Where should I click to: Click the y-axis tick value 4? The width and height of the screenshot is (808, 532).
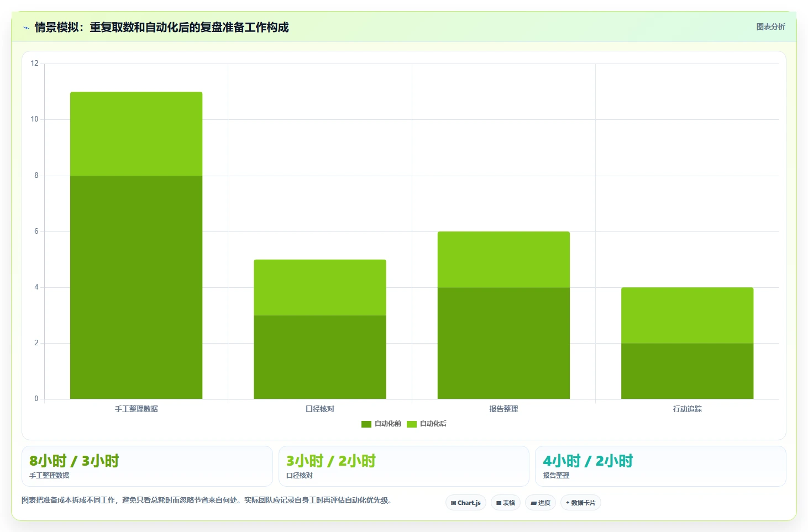[x=36, y=287]
